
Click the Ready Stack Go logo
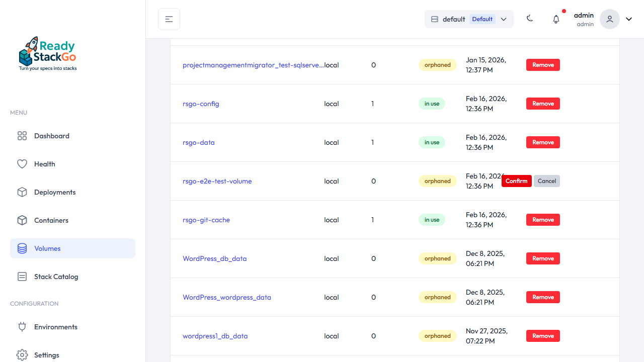47,53
